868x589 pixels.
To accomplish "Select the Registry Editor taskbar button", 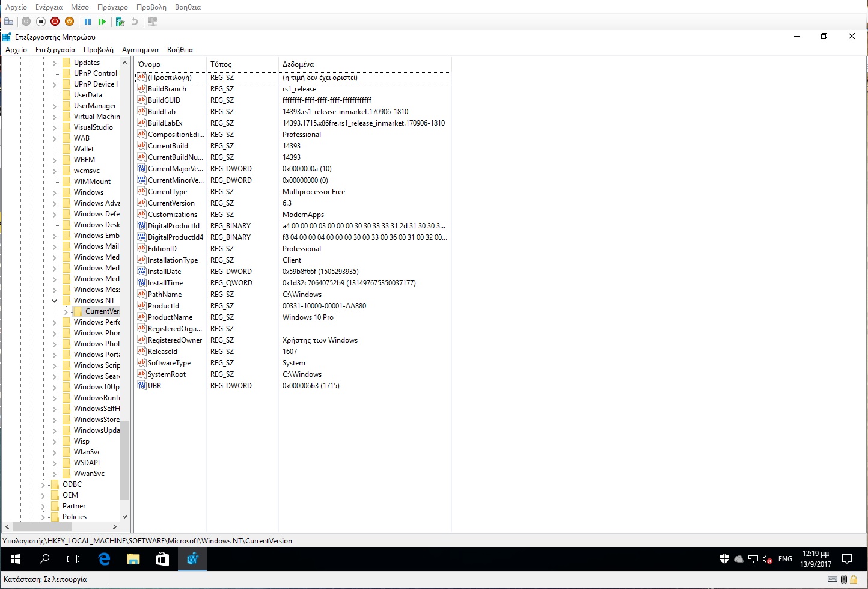I will pos(192,559).
